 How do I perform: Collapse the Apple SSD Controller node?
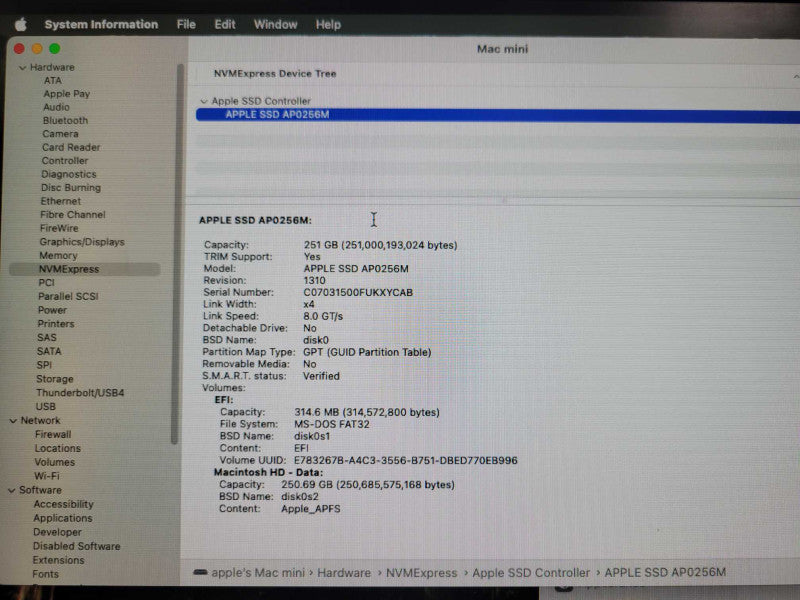(x=204, y=102)
